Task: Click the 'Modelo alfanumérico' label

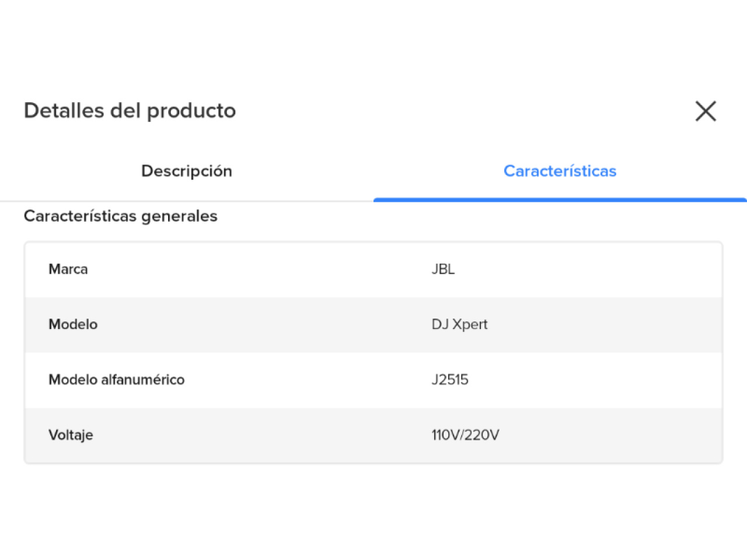Action: pyautogui.click(x=116, y=380)
